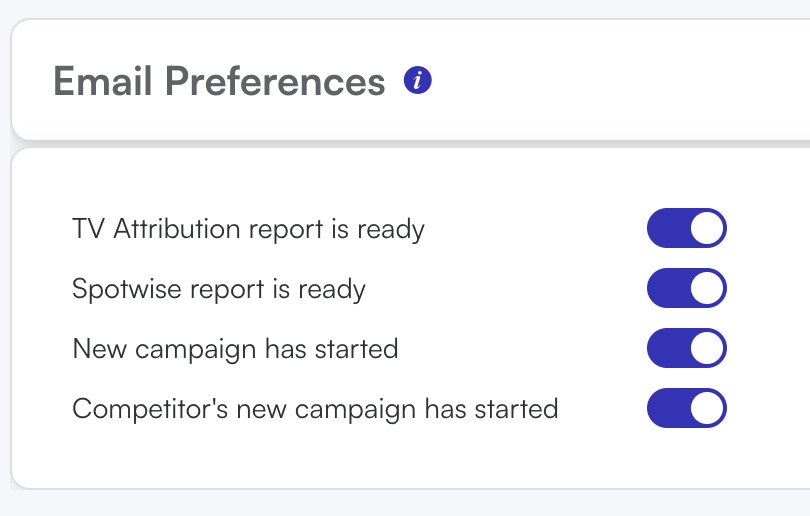Click the Email Preferences heading
This screenshot has width=810, height=516.
[x=219, y=82]
